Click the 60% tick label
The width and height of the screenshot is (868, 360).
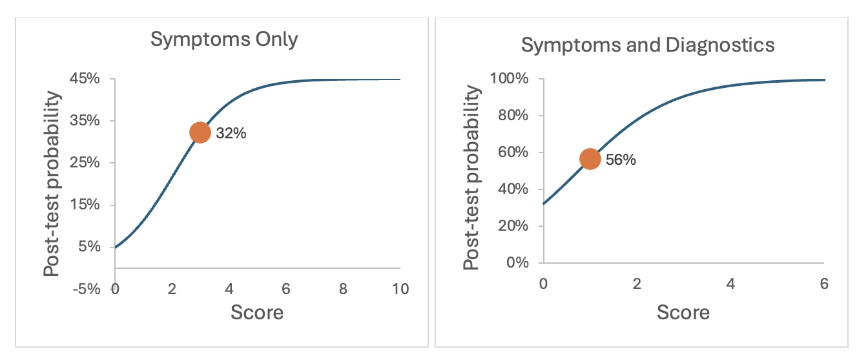(x=514, y=153)
